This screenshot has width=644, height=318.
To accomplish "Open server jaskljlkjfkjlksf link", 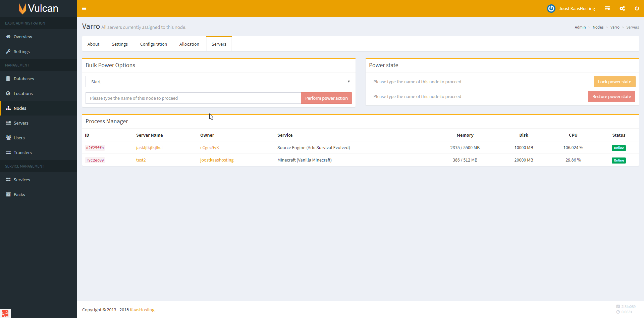I will pos(149,147).
